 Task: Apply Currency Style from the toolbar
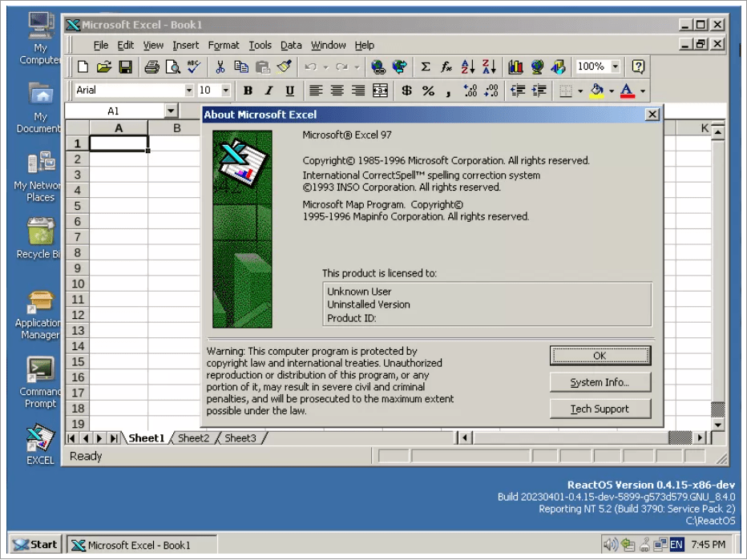[406, 91]
